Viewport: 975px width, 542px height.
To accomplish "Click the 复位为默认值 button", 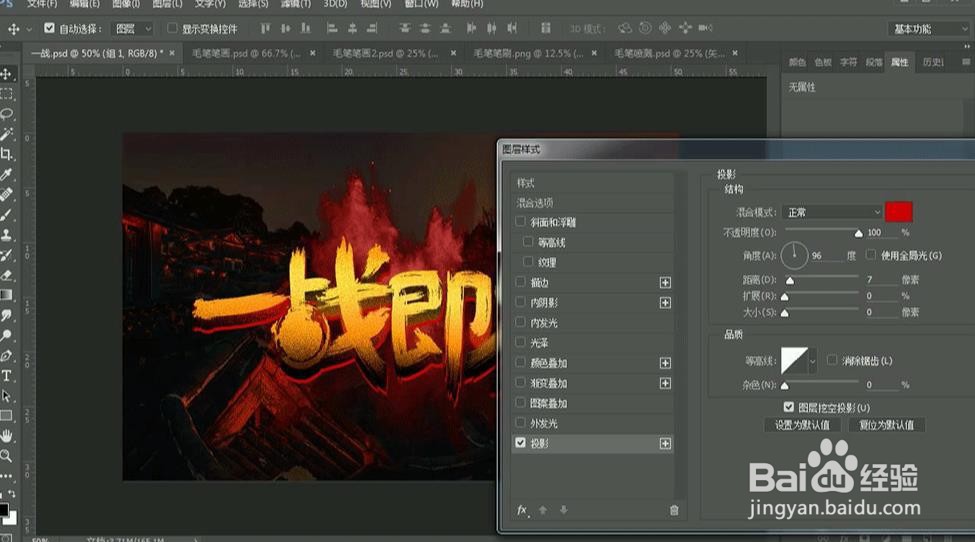I will [886, 425].
